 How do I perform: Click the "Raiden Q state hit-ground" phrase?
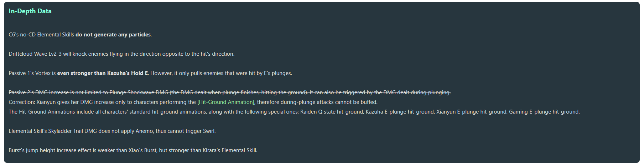point(331,112)
